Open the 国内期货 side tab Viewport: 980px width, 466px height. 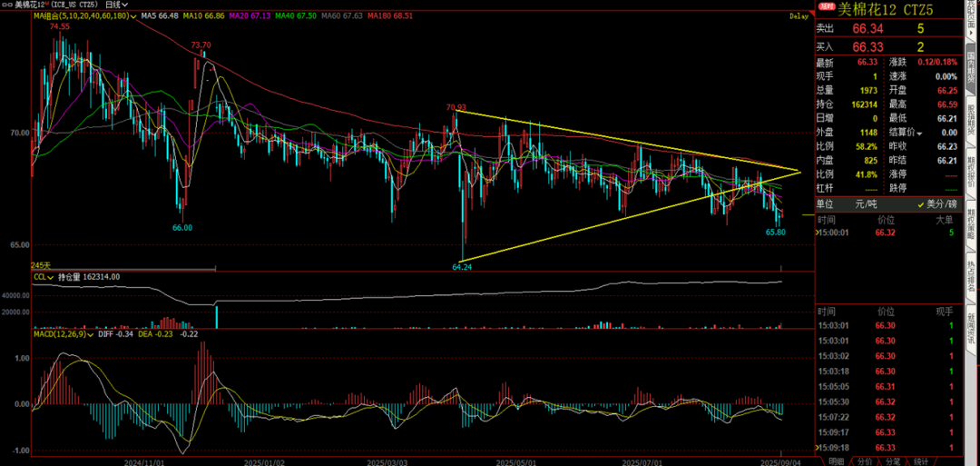tap(970, 64)
